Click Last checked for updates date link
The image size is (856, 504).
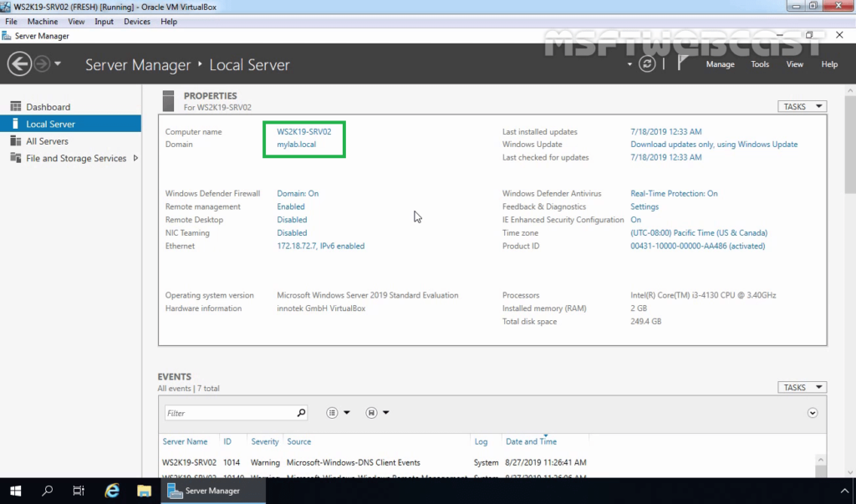coord(666,157)
